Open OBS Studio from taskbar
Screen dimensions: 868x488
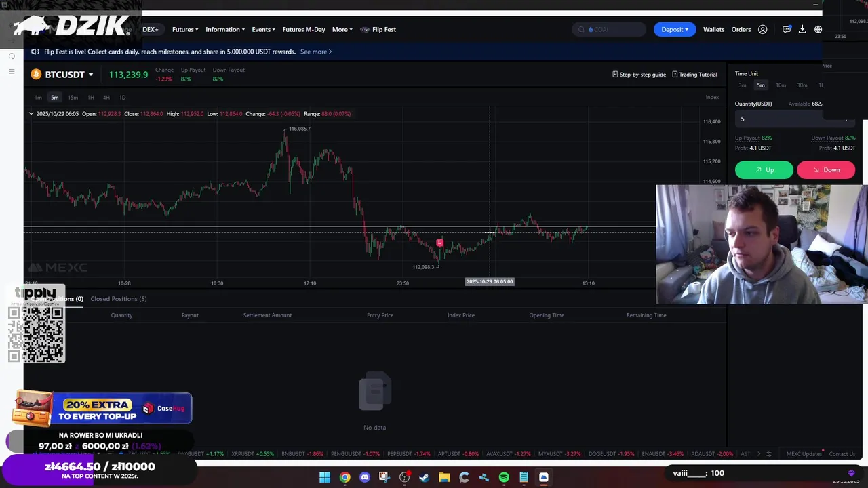point(404,477)
